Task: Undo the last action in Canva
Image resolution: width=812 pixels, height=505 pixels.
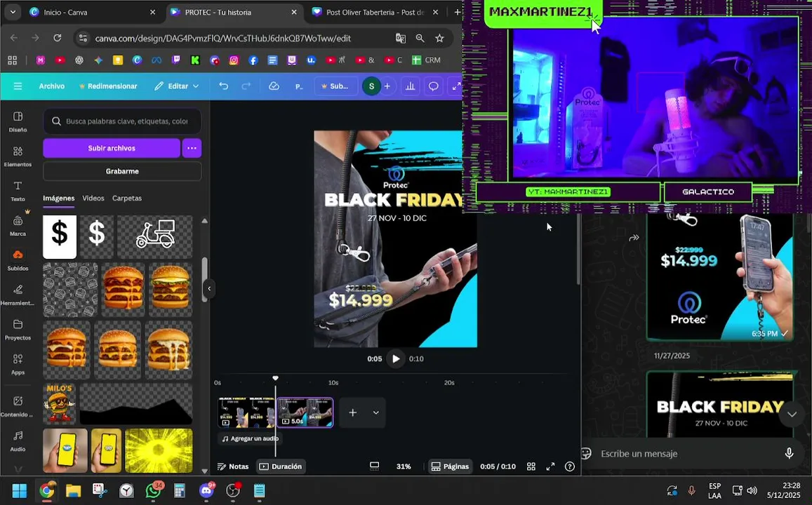Action: (x=223, y=86)
